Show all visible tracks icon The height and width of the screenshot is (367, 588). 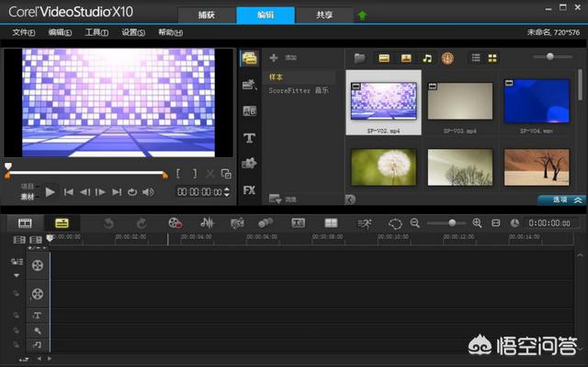[19, 239]
